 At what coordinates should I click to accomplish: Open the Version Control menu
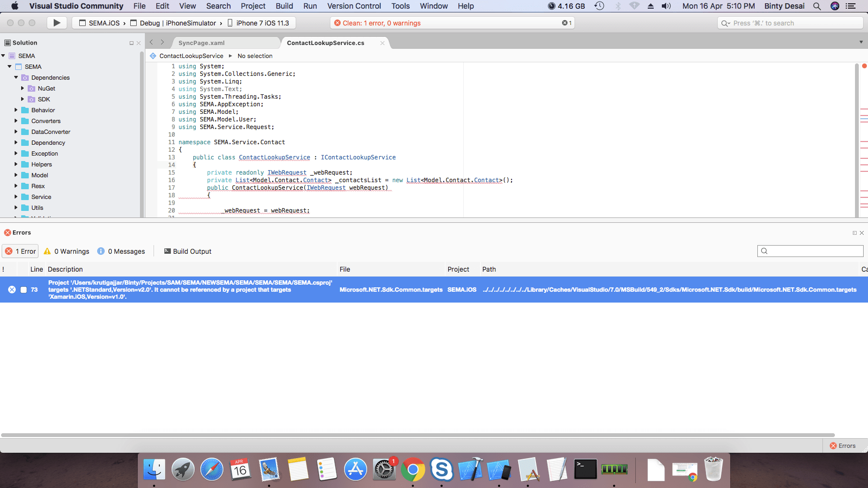354,6
